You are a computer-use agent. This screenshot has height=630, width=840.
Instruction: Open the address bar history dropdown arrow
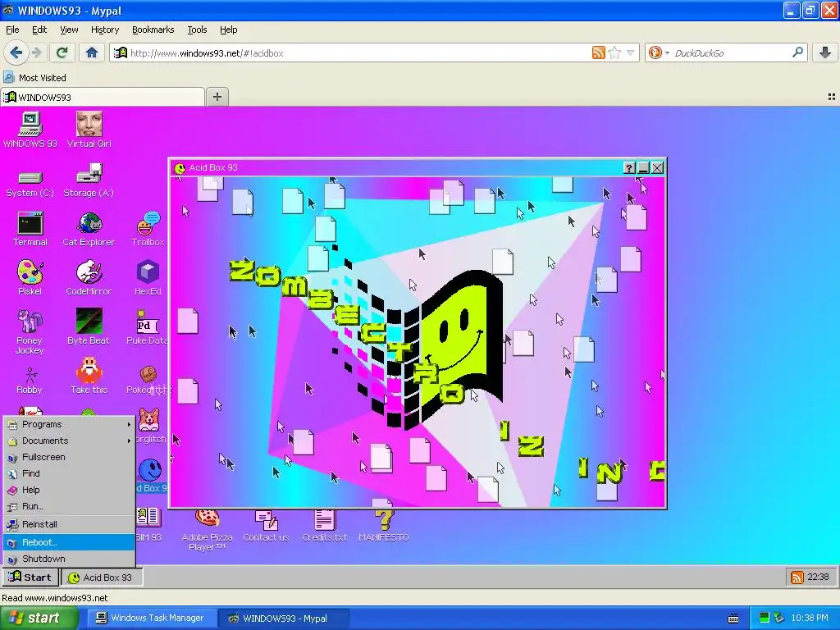pos(631,52)
